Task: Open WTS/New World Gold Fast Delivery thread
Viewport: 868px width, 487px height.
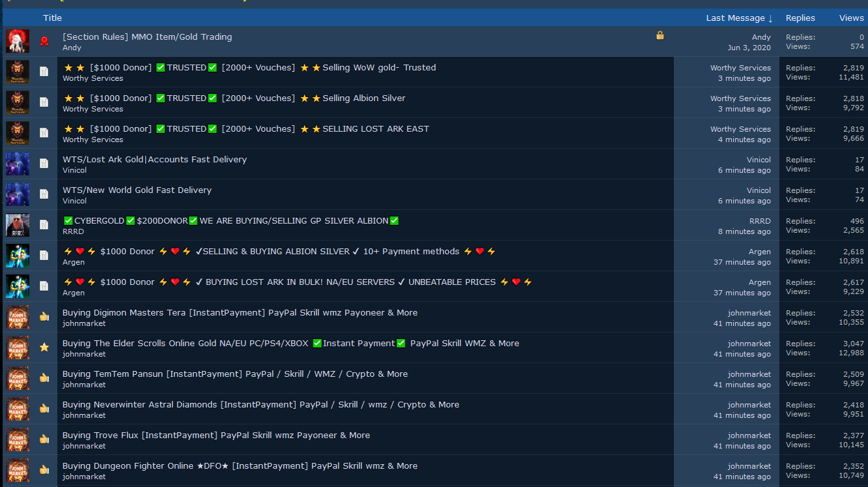Action: pyautogui.click(x=137, y=190)
